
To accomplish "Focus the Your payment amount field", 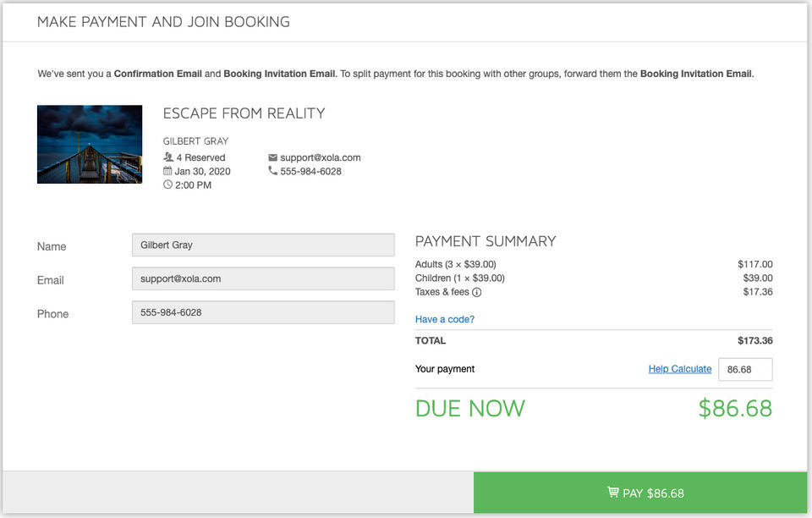I will (744, 369).
